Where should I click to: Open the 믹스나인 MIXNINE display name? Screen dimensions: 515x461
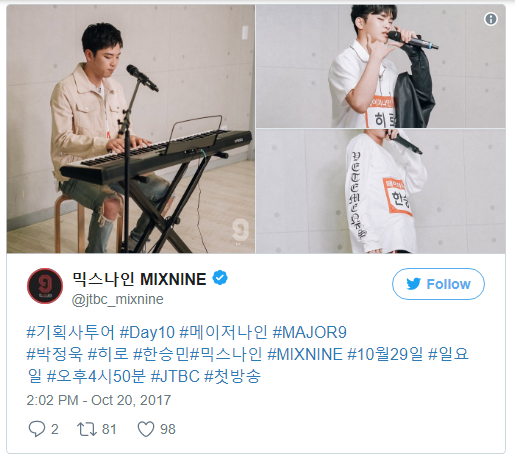click(139, 279)
